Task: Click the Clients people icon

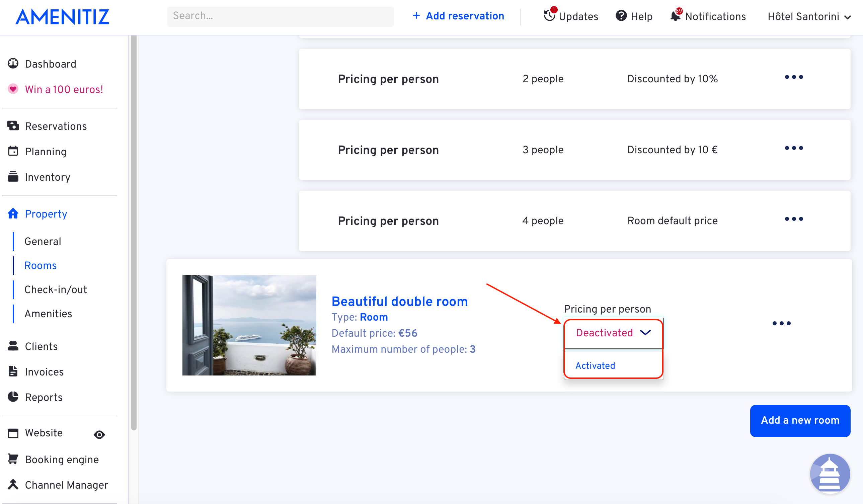Action: click(13, 346)
